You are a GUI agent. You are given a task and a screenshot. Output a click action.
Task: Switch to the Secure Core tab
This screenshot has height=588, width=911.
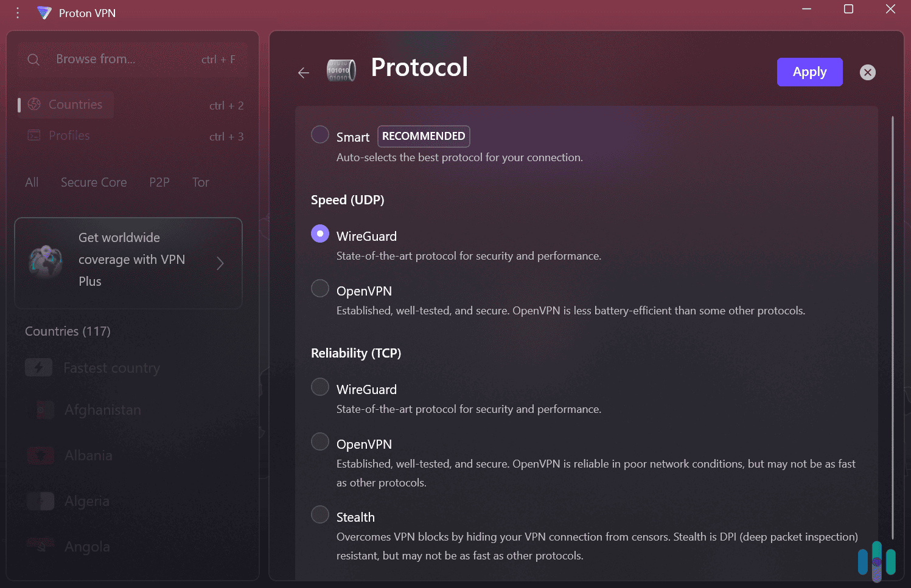pos(93,182)
